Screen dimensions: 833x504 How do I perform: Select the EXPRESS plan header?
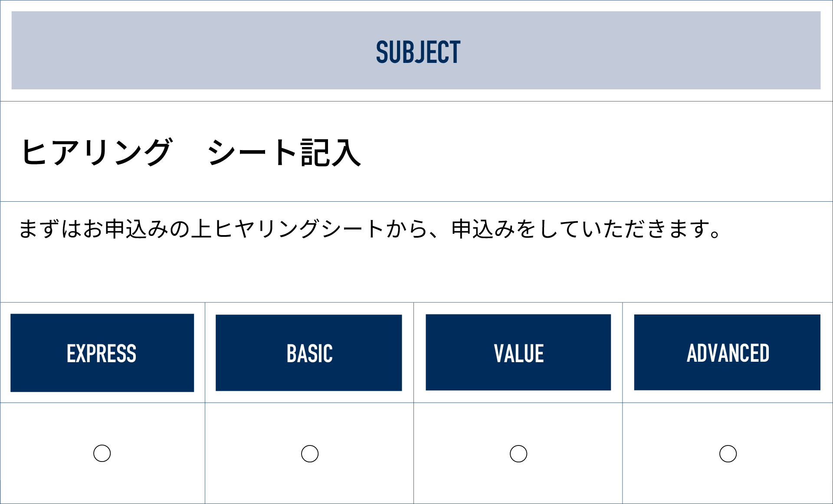[x=102, y=353]
